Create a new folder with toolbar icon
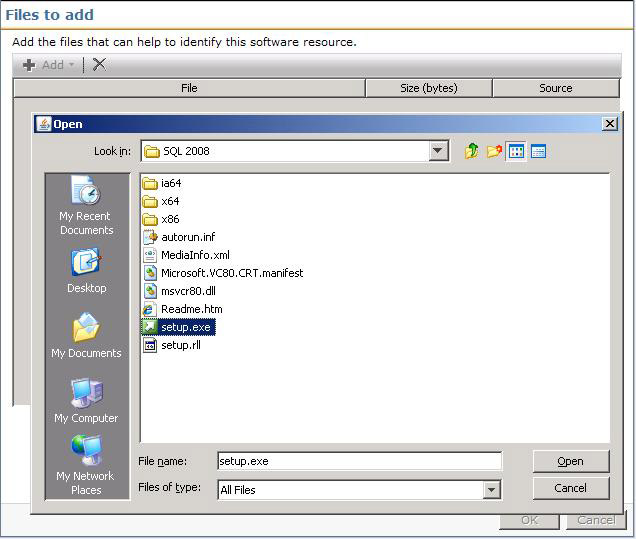636x539 pixels. coord(494,151)
